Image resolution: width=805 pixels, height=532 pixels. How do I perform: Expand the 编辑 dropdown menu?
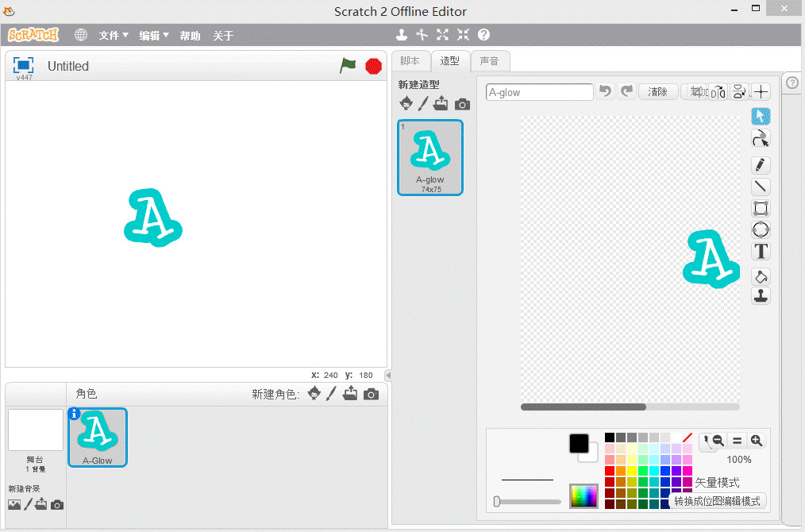coord(154,36)
